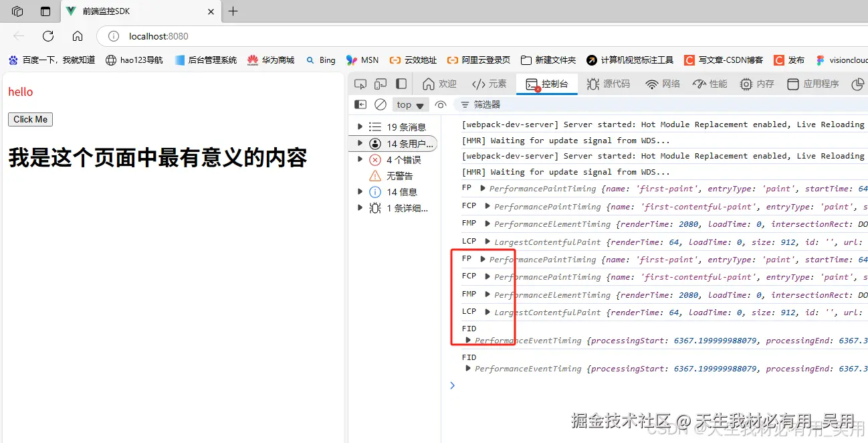868x443 pixels.
Task: Click the red hello text
Action: (21, 92)
